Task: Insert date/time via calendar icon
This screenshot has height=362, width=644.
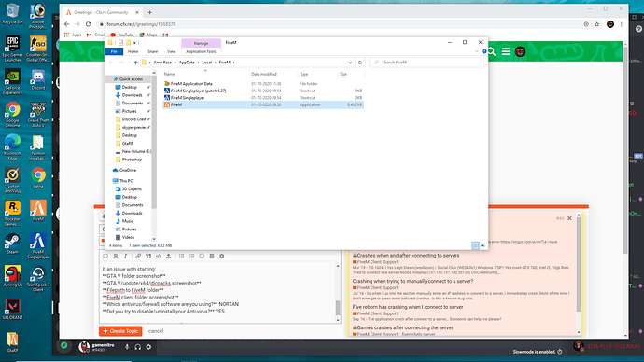Action: [x=212, y=257]
